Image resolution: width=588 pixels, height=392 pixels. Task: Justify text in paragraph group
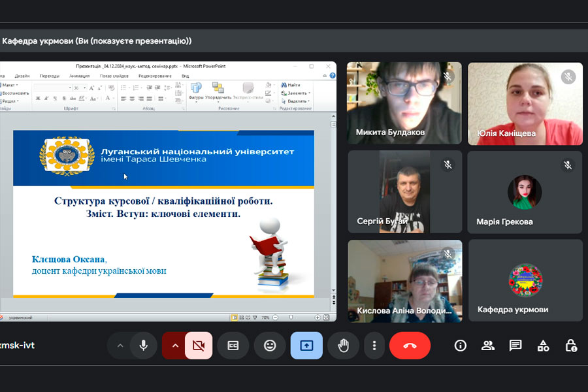(x=149, y=99)
